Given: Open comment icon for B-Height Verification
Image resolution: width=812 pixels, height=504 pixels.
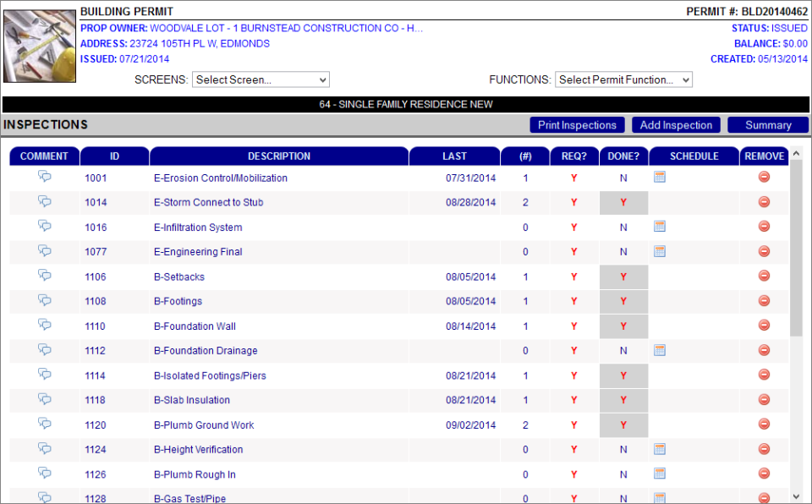Looking at the screenshot, I should pos(45,448).
